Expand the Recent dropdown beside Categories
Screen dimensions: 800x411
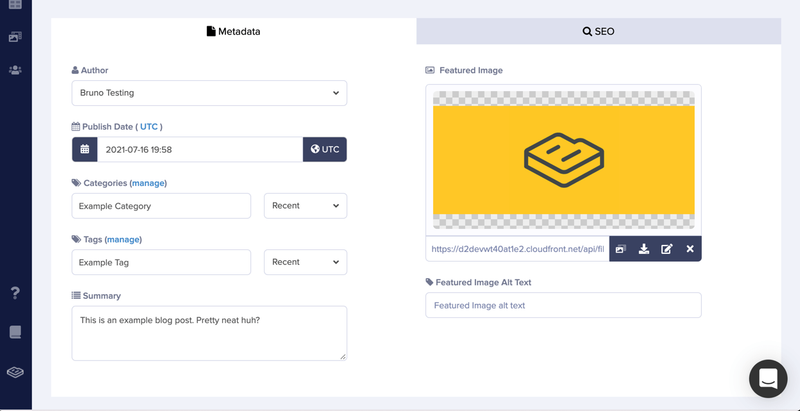tap(306, 206)
